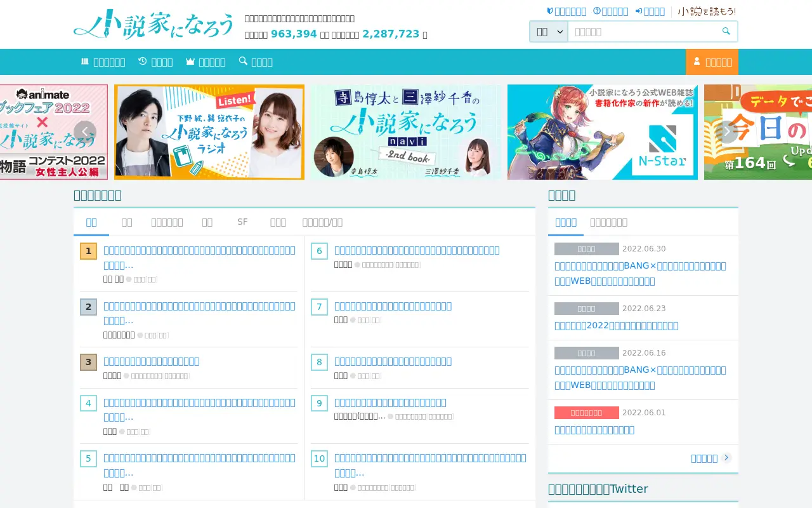This screenshot has width=812, height=508.
Task: Open the 第164回 banner at carousel edge
Action: pyautogui.click(x=758, y=132)
